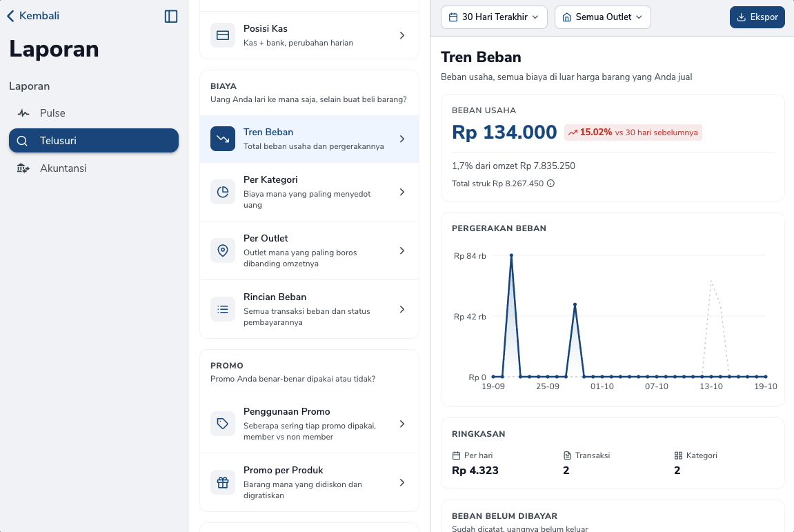Click the grid icon next to Kategori
This screenshot has height=532, width=794.
click(679, 455)
